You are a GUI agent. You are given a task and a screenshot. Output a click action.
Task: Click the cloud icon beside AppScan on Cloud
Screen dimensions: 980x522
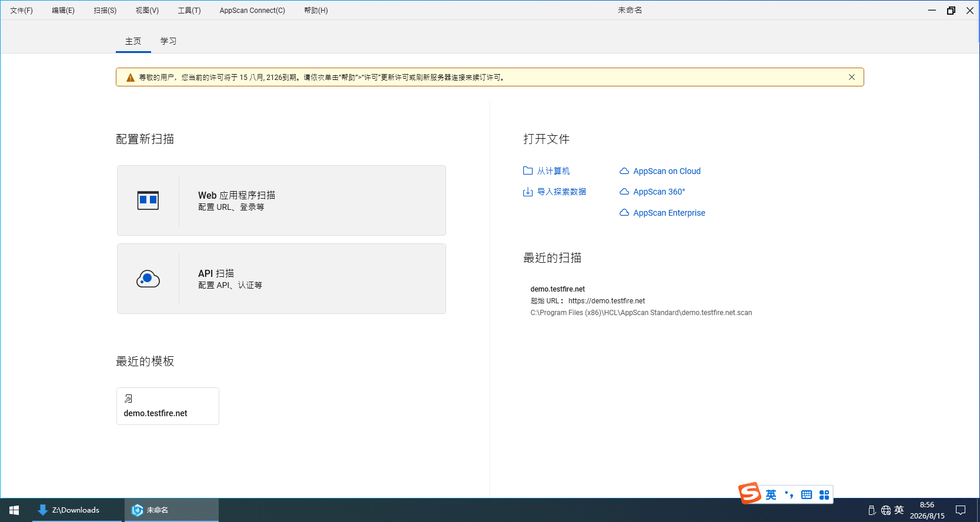pyautogui.click(x=624, y=171)
